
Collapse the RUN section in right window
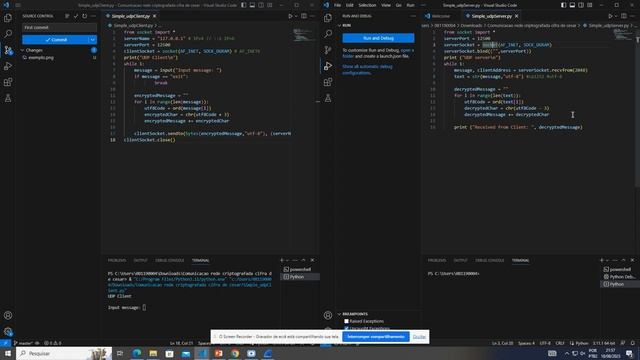(x=339, y=25)
